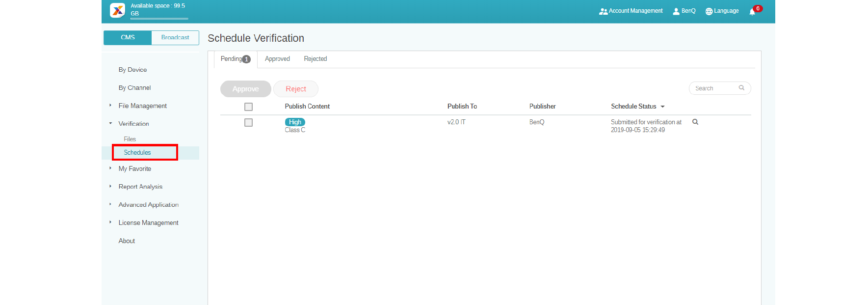Image resolution: width=868 pixels, height=305 pixels.
Task: Tick the select-all checkbox in table header
Action: coord(249,107)
